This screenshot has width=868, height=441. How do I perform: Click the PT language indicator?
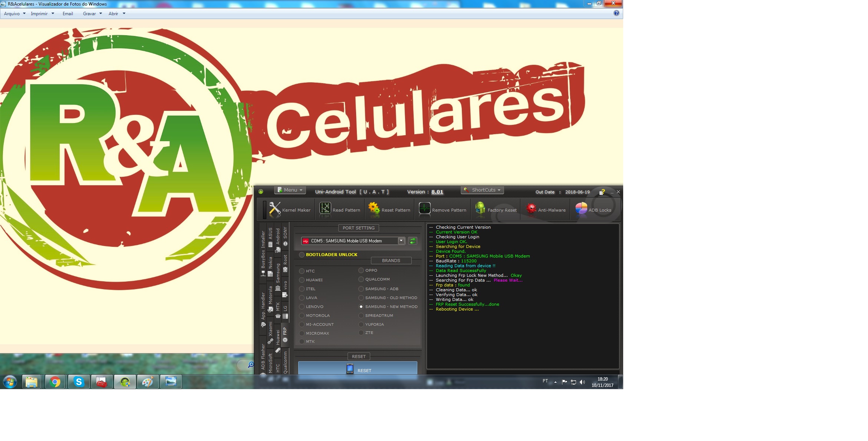tap(545, 381)
